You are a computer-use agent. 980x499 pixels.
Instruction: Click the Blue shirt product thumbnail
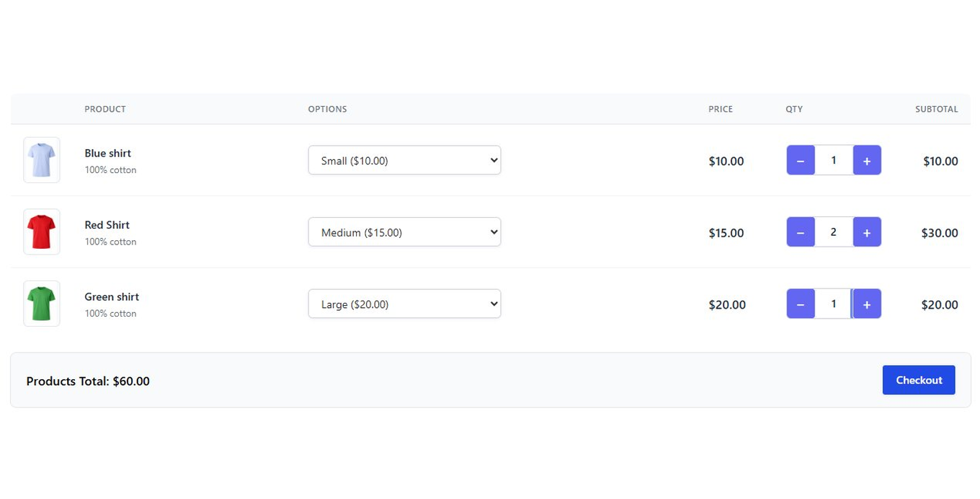42,160
